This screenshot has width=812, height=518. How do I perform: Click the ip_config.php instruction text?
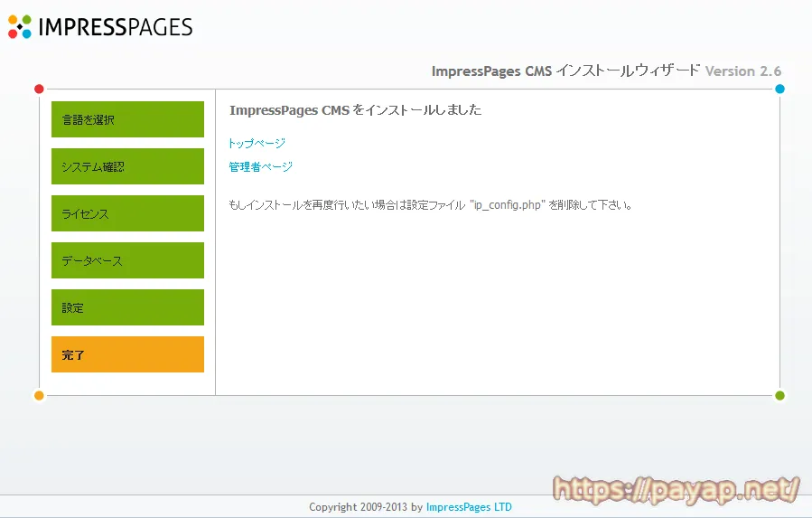pos(430,205)
